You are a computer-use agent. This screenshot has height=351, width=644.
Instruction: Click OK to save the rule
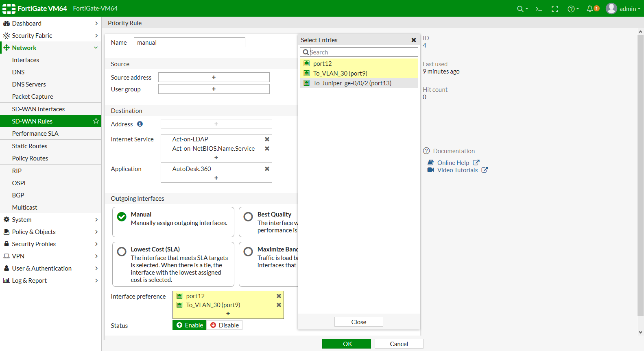347,344
